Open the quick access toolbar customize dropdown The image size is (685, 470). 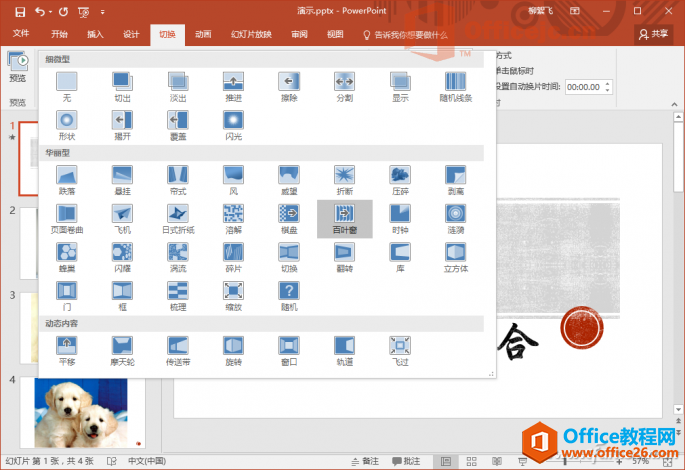pos(103,12)
